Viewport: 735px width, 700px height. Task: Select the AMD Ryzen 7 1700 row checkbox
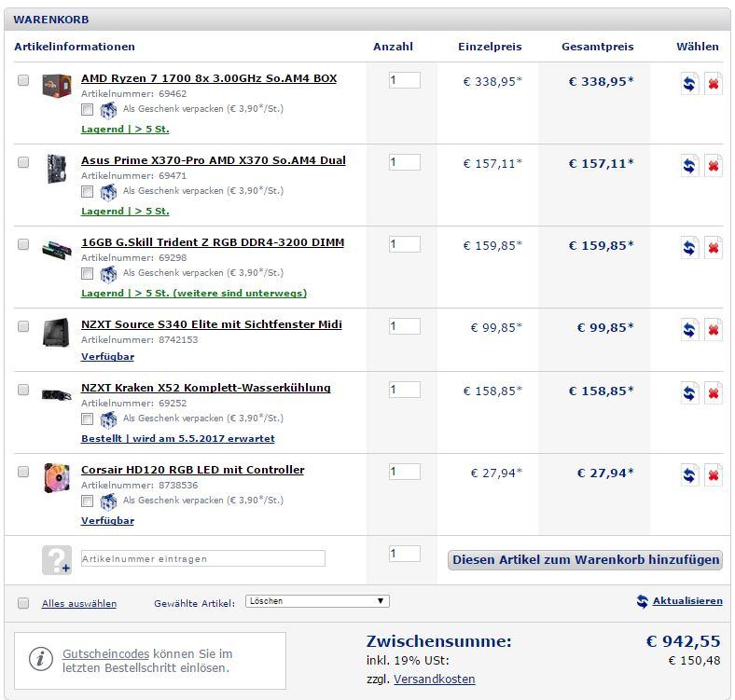tap(23, 80)
